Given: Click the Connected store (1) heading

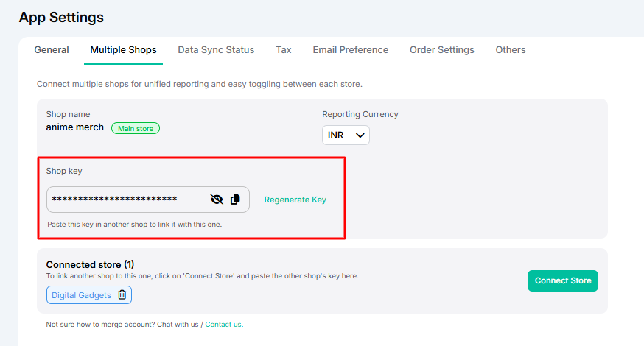Looking at the screenshot, I should coord(90,264).
